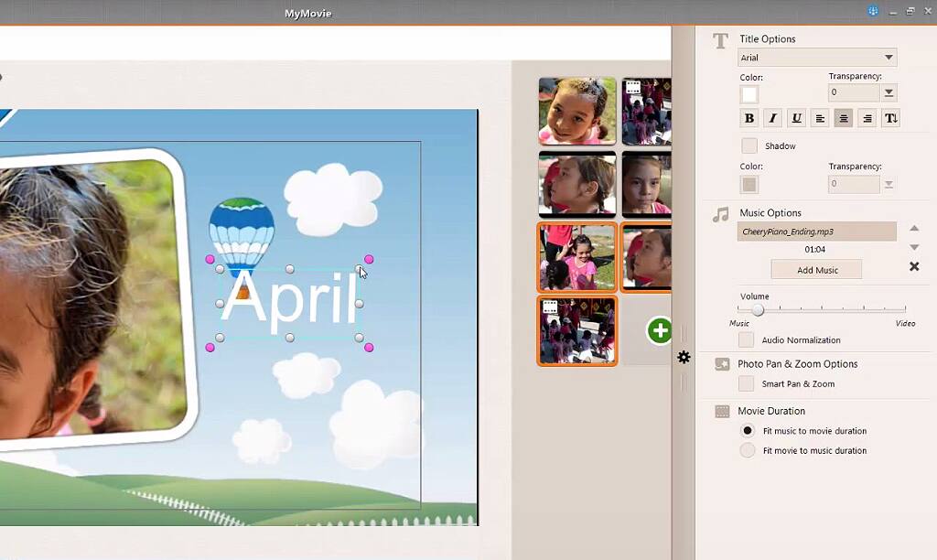Click the April title text
937x560 pixels.
pyautogui.click(x=289, y=301)
